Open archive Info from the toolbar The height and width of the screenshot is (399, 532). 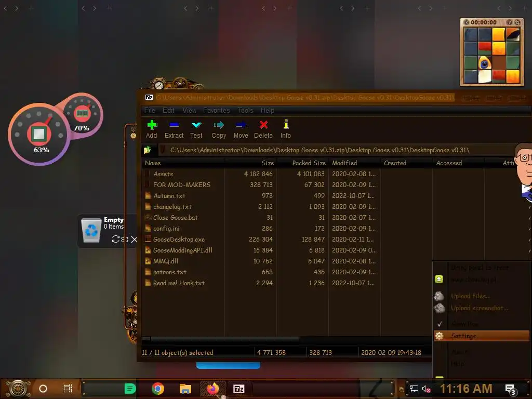click(x=286, y=129)
